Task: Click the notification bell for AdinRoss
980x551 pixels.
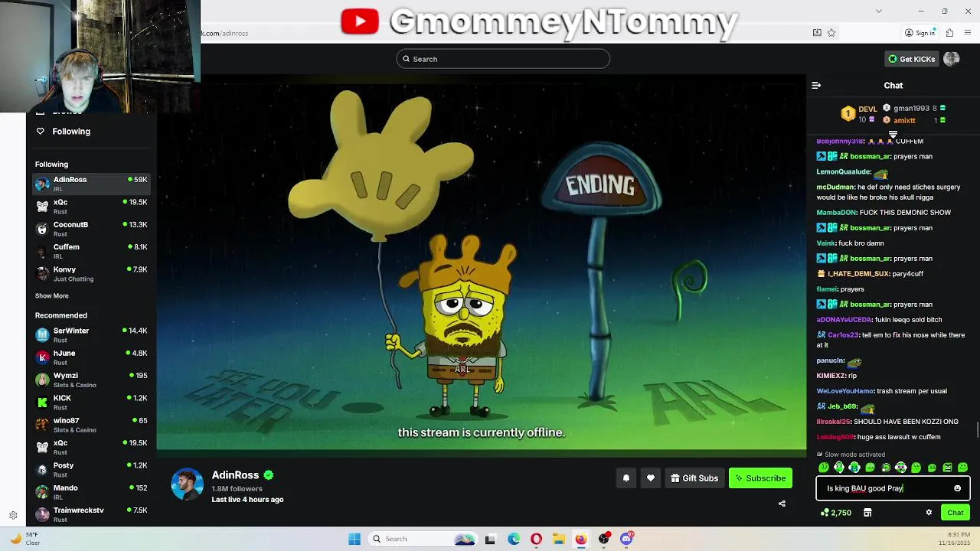Action: tap(626, 478)
